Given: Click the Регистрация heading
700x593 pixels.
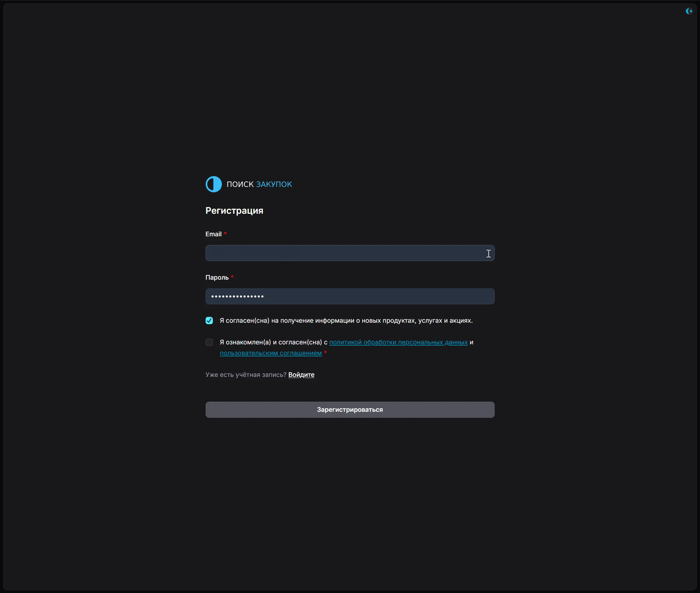Looking at the screenshot, I should click(x=234, y=211).
